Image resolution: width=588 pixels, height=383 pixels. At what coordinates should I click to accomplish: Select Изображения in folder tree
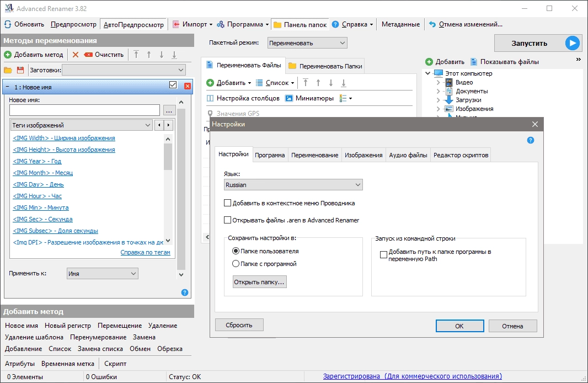click(474, 109)
